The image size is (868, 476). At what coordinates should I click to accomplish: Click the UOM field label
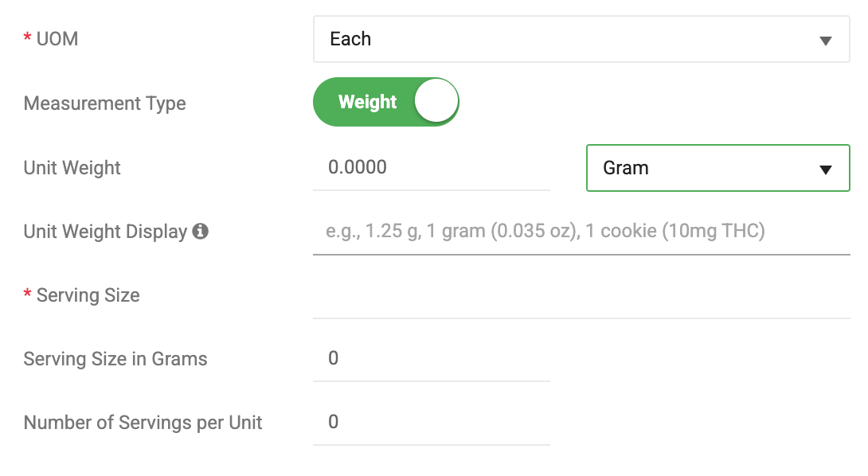[57, 39]
